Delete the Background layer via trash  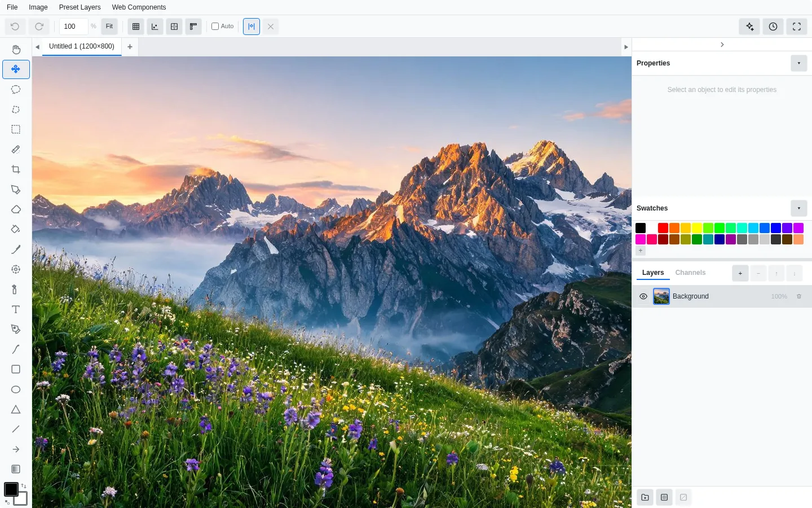click(799, 296)
